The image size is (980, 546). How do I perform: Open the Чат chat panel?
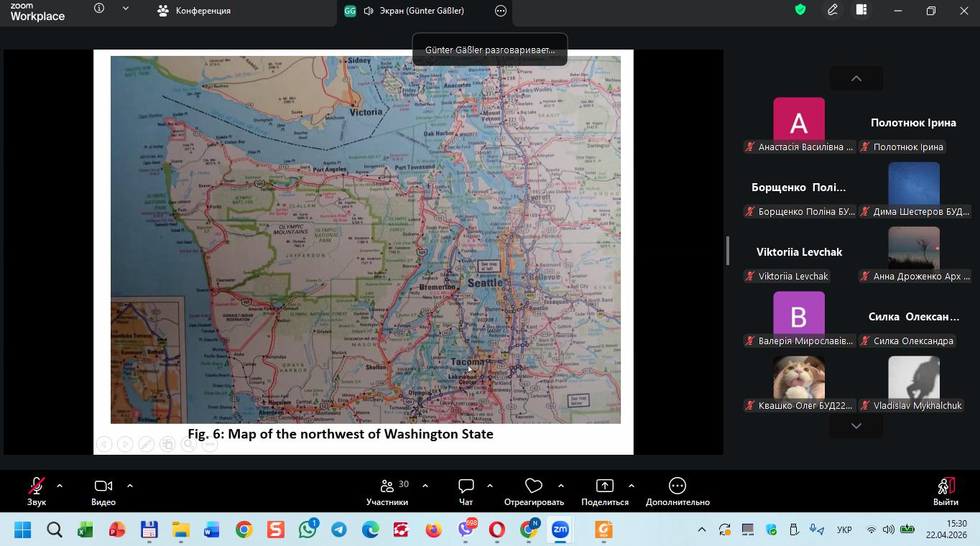pyautogui.click(x=466, y=491)
